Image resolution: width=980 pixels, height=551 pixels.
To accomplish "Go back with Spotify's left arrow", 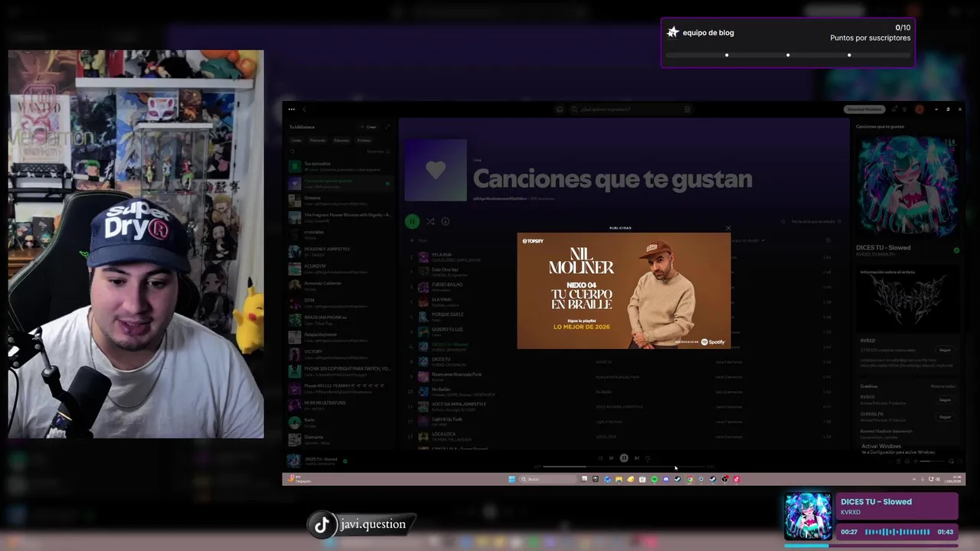I will [x=304, y=109].
